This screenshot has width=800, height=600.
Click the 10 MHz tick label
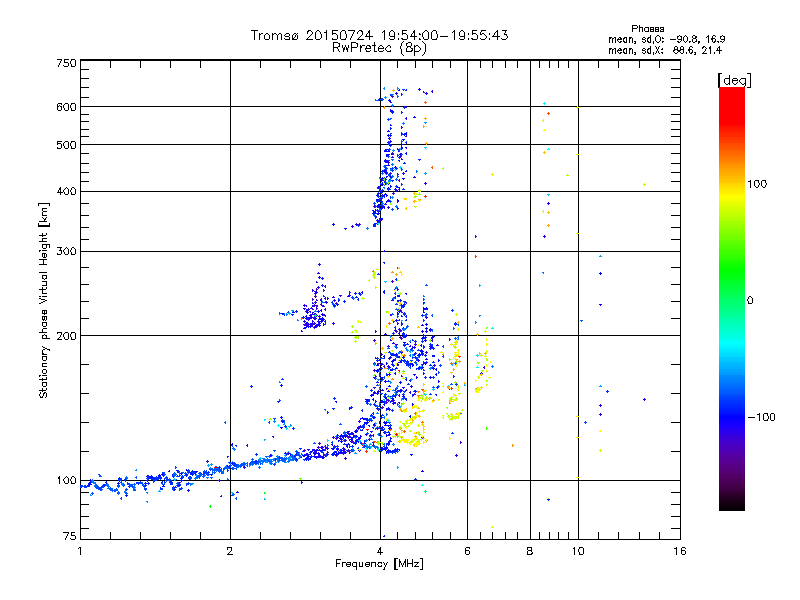click(578, 551)
